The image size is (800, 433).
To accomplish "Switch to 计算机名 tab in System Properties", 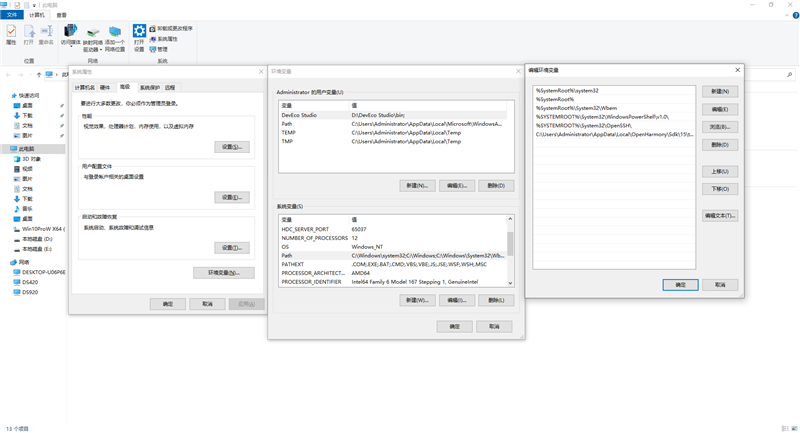I will pos(85,88).
